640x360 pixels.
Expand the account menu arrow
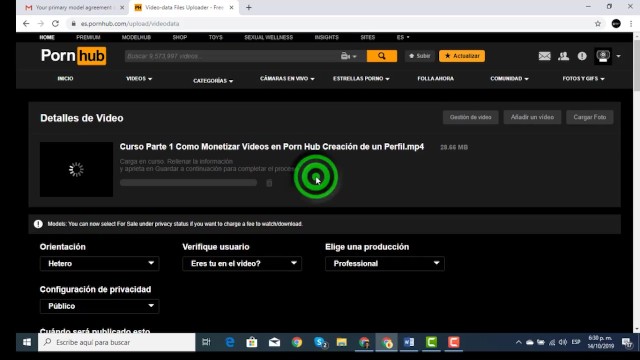click(x=619, y=56)
